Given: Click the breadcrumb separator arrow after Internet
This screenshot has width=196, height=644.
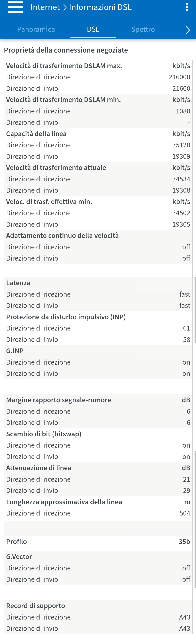Looking at the screenshot, I should [65, 7].
